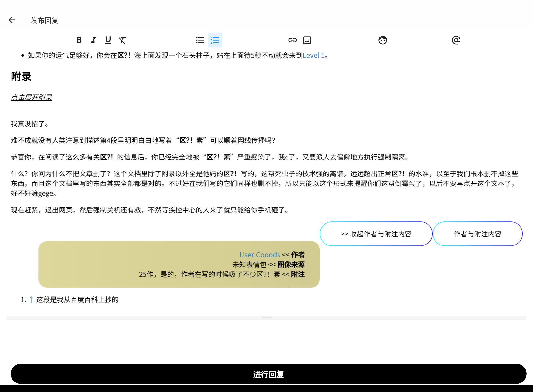This screenshot has height=392, width=533.
Task: Visit User:Cooods profile
Action: tap(260, 255)
